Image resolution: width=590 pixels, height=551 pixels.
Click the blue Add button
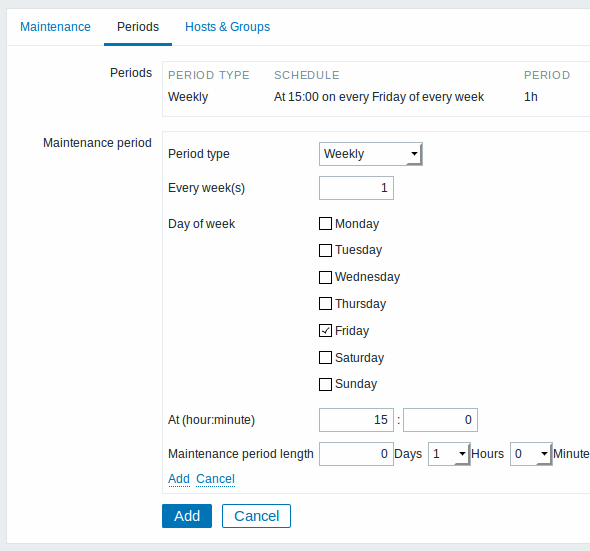[x=187, y=516]
